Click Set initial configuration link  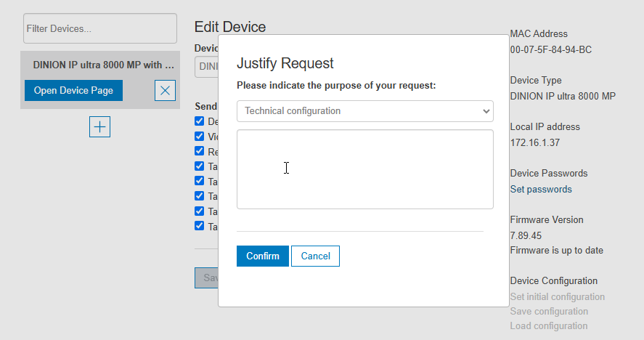pos(557,296)
